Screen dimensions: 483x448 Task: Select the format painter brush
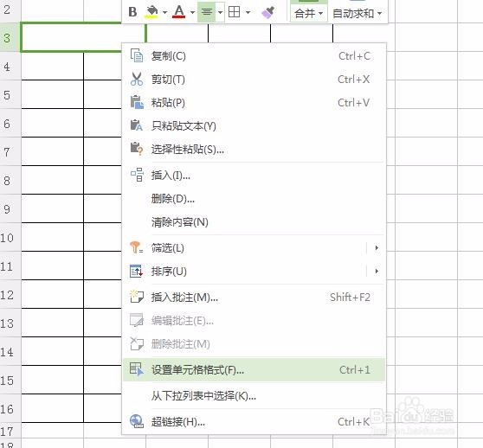[267, 12]
